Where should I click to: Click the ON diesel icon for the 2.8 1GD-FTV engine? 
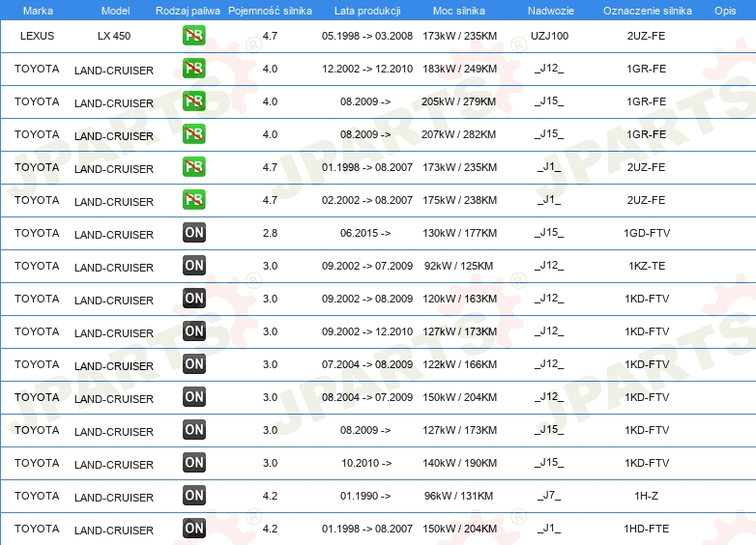(193, 233)
